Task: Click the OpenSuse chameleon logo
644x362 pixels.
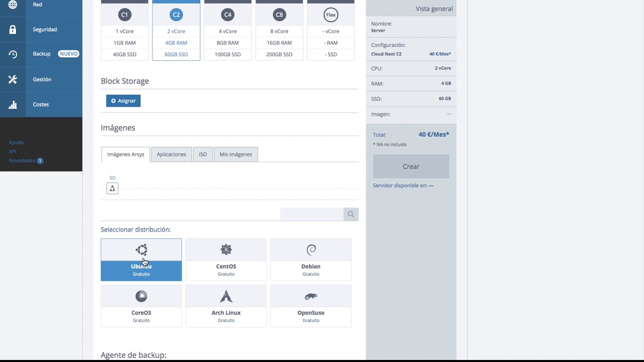Action: point(311,296)
